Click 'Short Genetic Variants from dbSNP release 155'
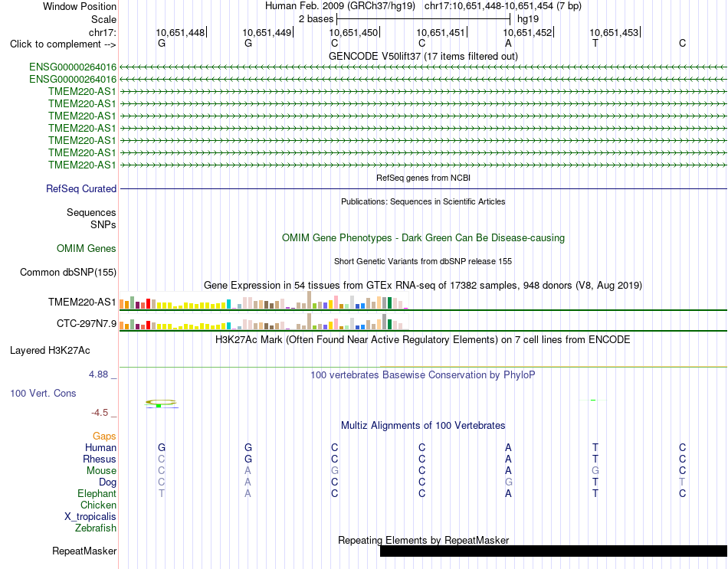Image resolution: width=728 pixels, height=569 pixels. tap(423, 261)
